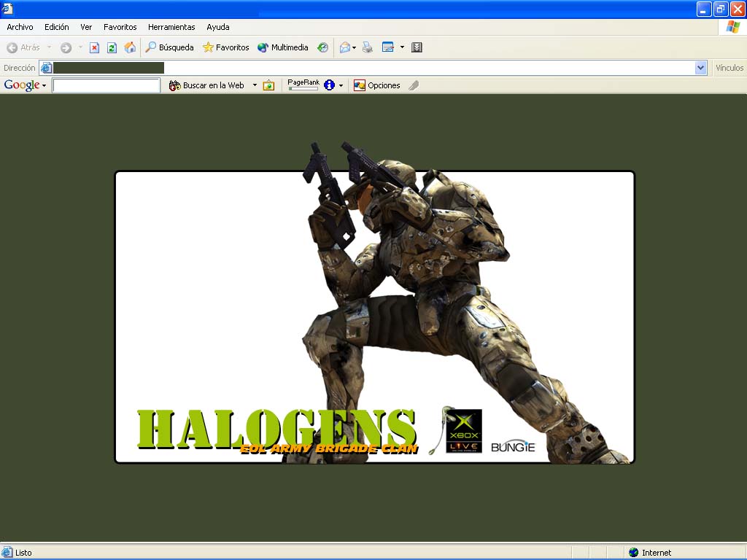Click the blue page info icon
The width and height of the screenshot is (747, 560).
[329, 85]
